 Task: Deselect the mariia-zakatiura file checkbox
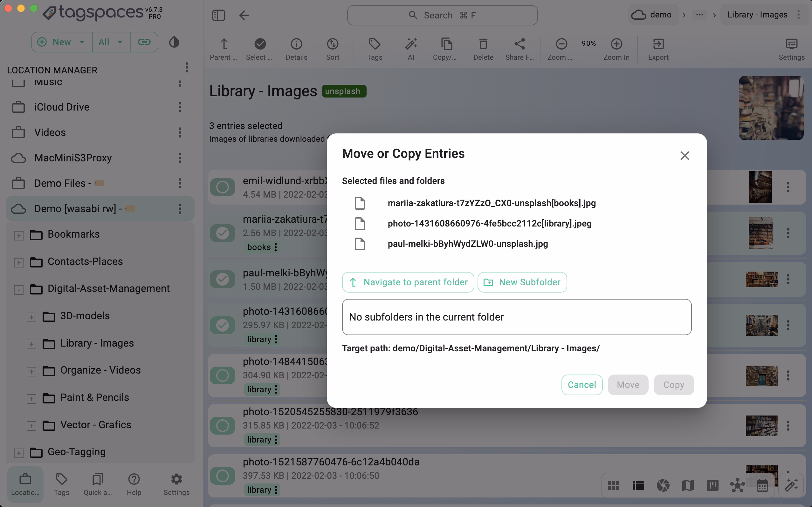[223, 233]
